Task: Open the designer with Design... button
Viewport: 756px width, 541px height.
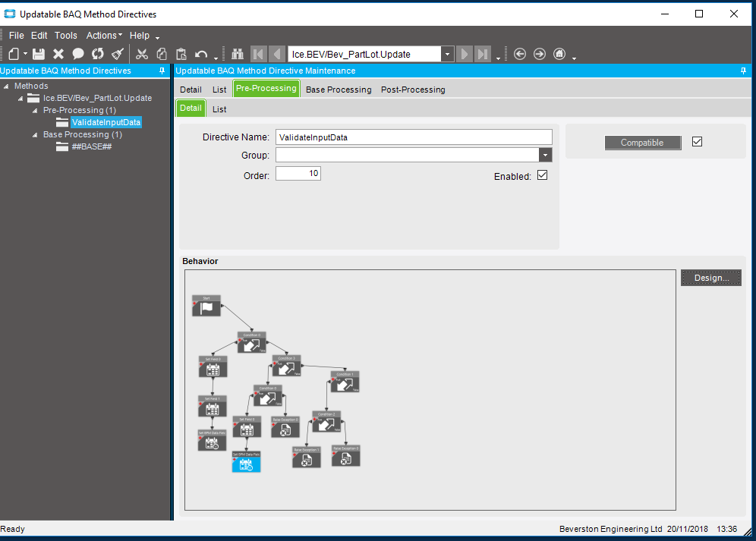Action: point(710,278)
